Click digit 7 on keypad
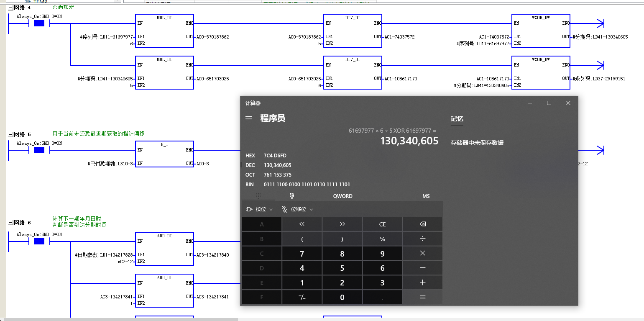Viewport: 644px width, 321px height. click(302, 254)
